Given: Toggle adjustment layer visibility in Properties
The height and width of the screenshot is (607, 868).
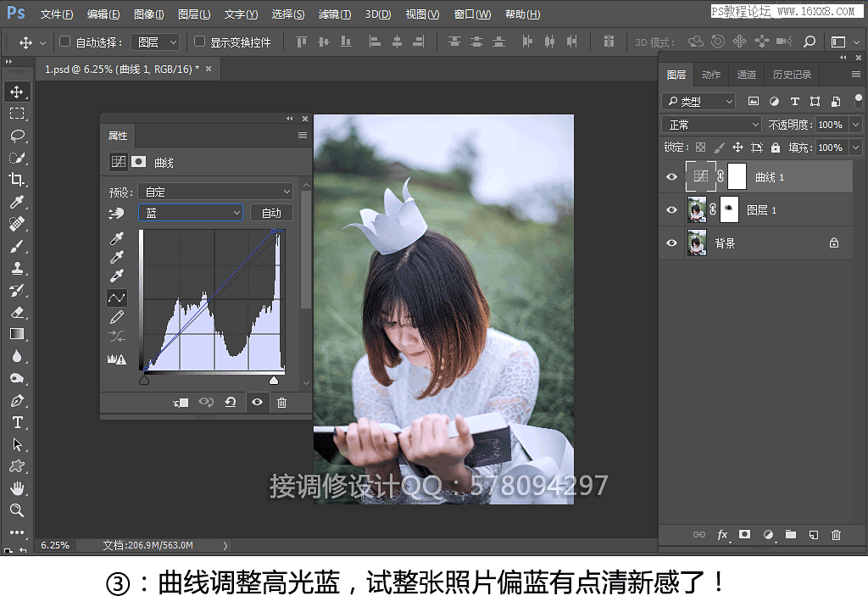Looking at the screenshot, I should (x=257, y=402).
